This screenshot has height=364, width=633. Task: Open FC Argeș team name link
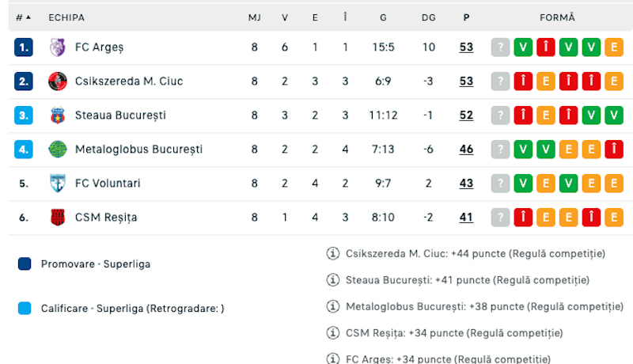pos(99,47)
